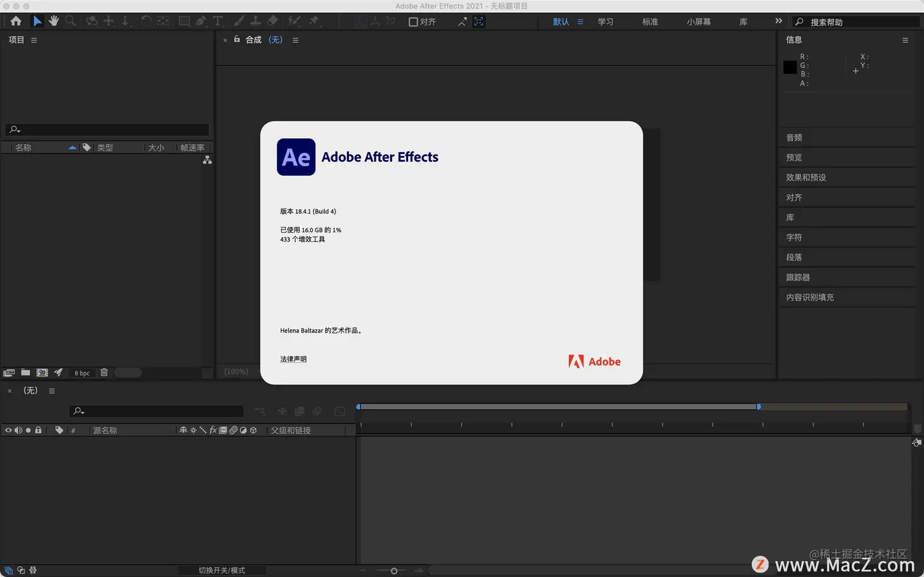Open project settings rocket icon
This screenshot has width=924, height=577.
pos(59,372)
